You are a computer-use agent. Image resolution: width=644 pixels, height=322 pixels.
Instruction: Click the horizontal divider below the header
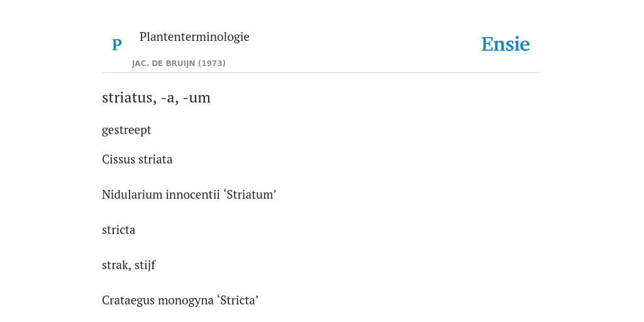coord(322,73)
